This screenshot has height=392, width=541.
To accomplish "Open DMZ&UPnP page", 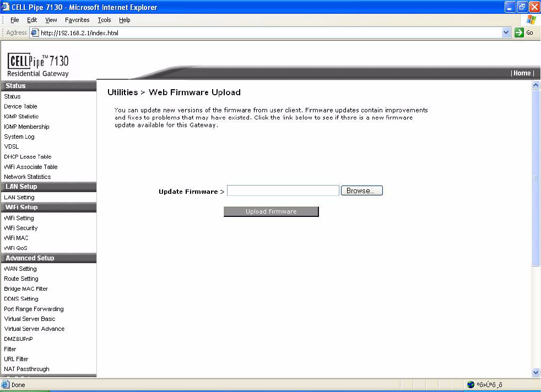I will [x=18, y=339].
